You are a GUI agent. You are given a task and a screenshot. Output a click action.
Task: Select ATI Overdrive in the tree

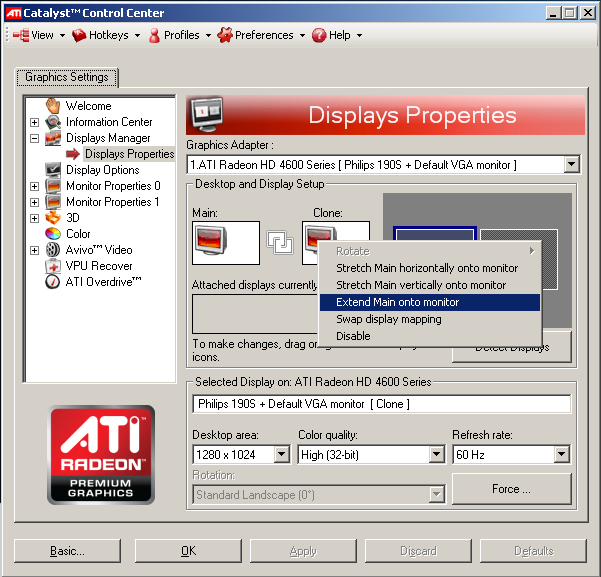pos(103,282)
